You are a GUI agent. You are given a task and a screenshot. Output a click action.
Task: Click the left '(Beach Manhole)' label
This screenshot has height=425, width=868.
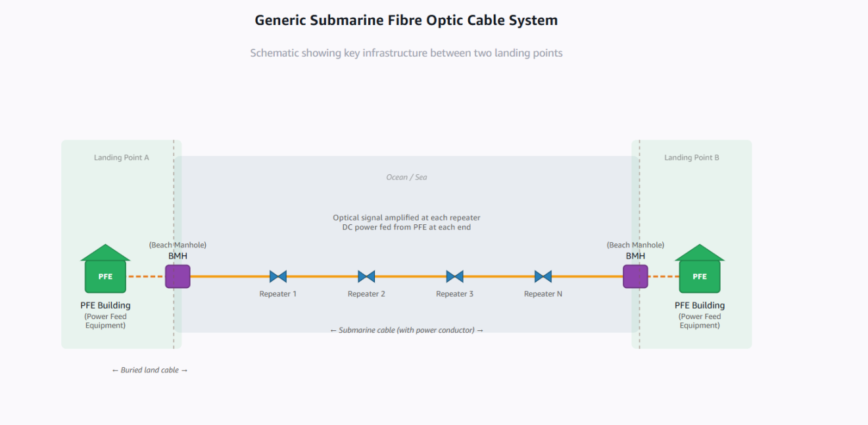pos(178,245)
